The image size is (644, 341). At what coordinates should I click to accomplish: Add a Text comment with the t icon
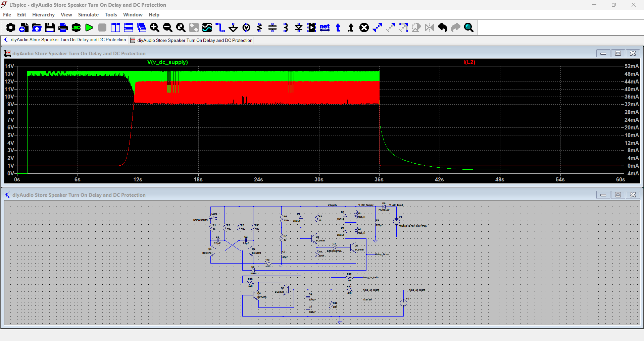(338, 27)
